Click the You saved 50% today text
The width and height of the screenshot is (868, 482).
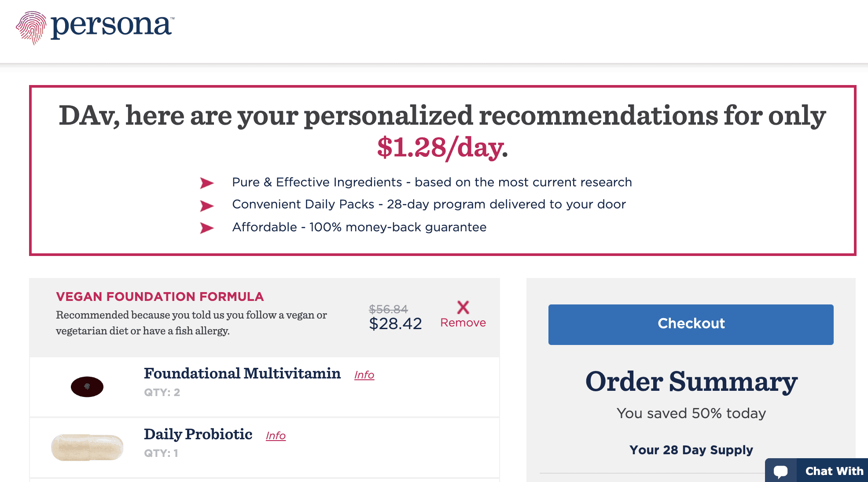pyautogui.click(x=691, y=413)
